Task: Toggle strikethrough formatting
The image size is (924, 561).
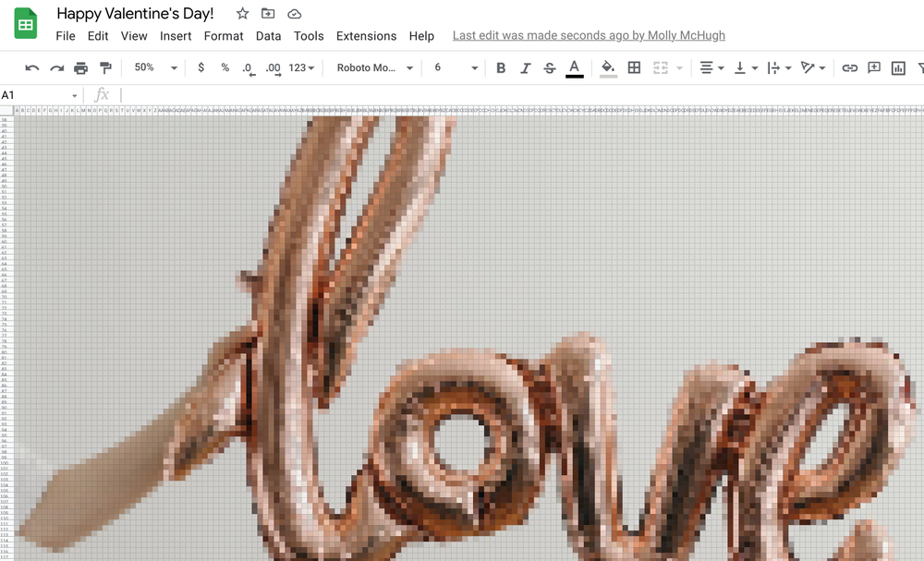Action: 550,68
